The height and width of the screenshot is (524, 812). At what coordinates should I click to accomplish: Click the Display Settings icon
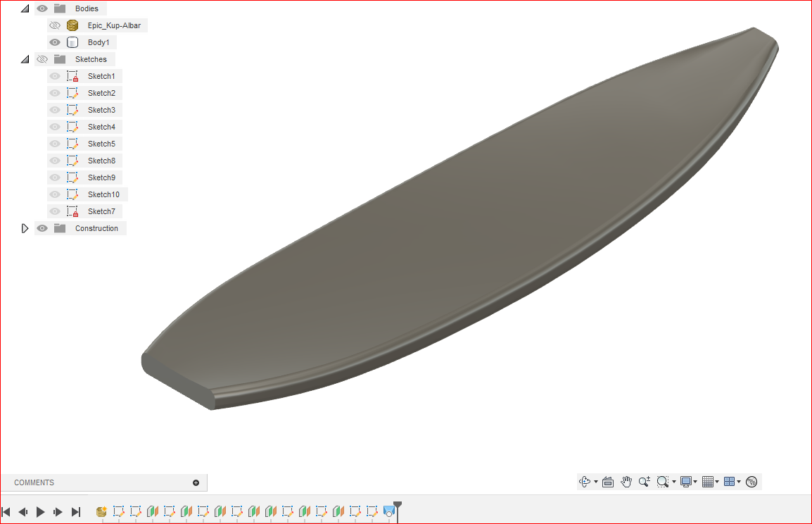pos(686,481)
